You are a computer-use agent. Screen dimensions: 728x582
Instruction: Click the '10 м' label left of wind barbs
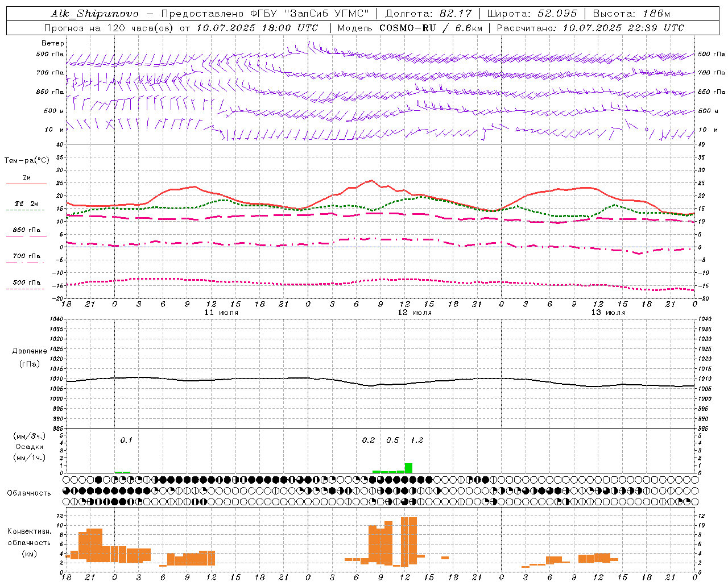(55, 130)
